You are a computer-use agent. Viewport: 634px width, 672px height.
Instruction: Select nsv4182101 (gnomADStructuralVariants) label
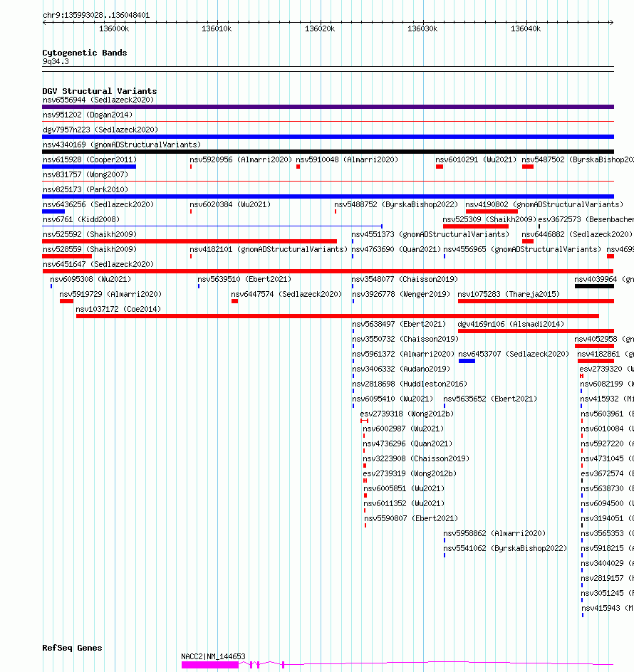click(x=269, y=249)
